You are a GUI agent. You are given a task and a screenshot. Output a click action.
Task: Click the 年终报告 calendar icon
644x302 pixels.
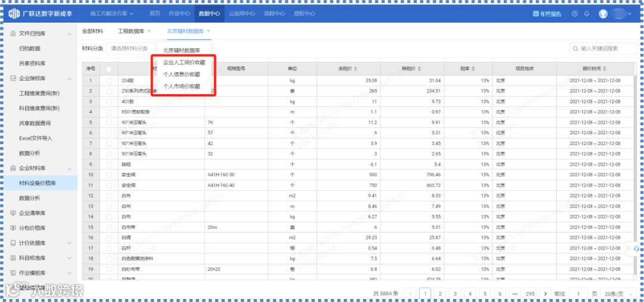click(535, 14)
